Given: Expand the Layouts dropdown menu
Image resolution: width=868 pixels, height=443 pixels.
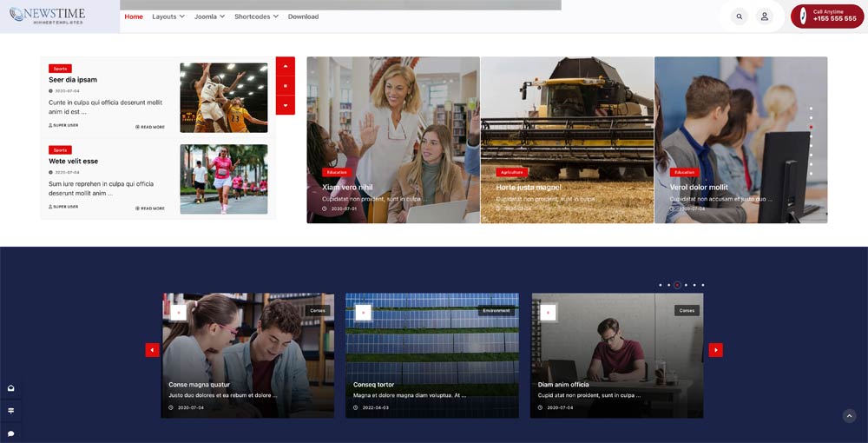Looking at the screenshot, I should coord(168,17).
